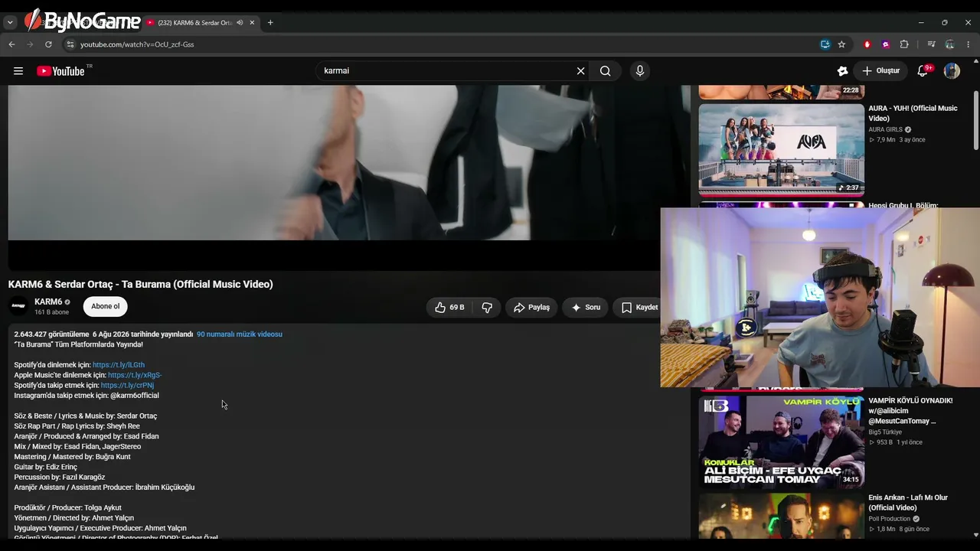Viewport: 980px width, 551px height.
Task: Click the Oluştur create button
Action: click(x=880, y=71)
